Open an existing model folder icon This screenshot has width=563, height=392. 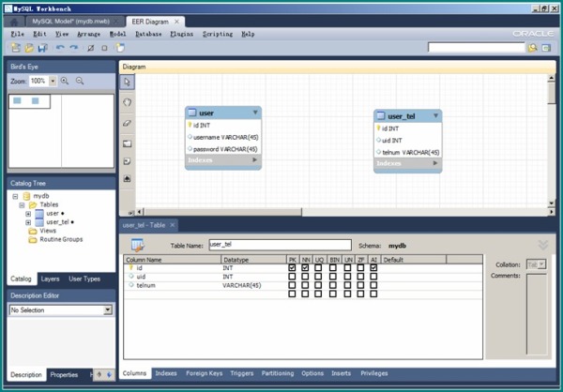[29, 48]
